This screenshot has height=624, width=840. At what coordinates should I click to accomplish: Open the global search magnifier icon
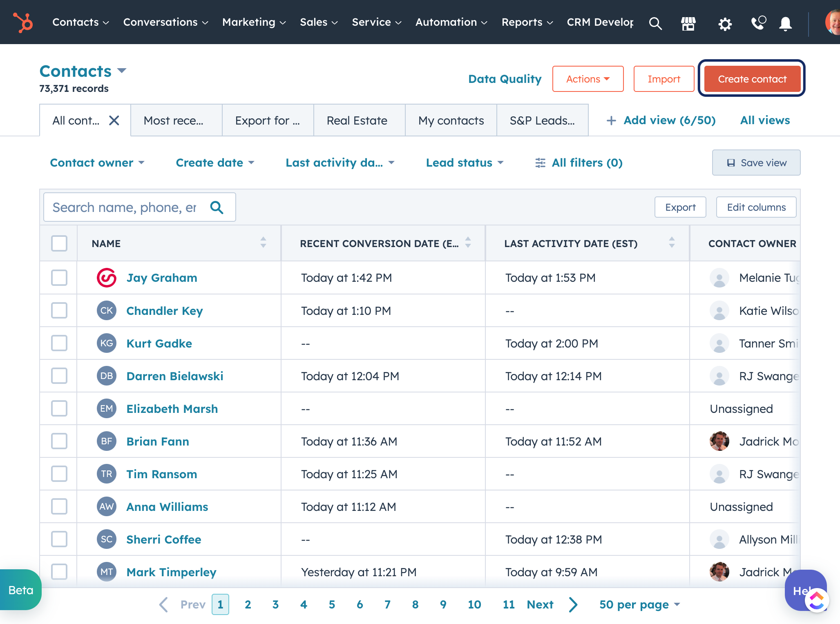click(x=655, y=23)
